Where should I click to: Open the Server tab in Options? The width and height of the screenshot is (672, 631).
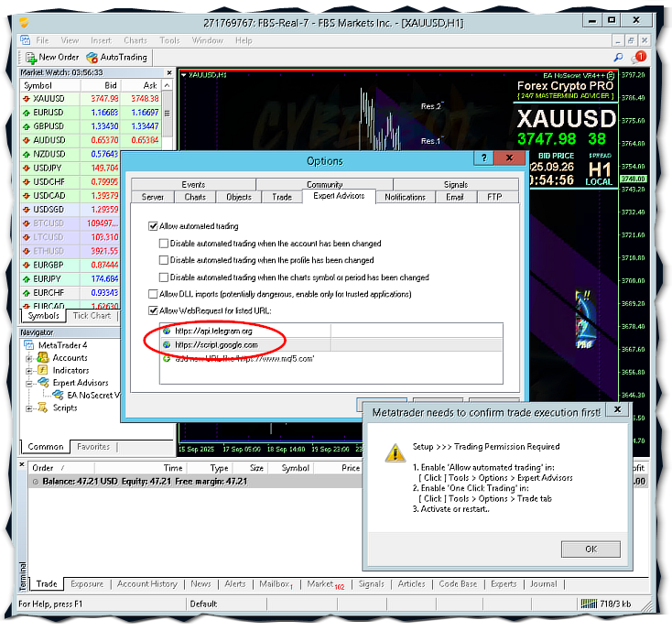[153, 197]
